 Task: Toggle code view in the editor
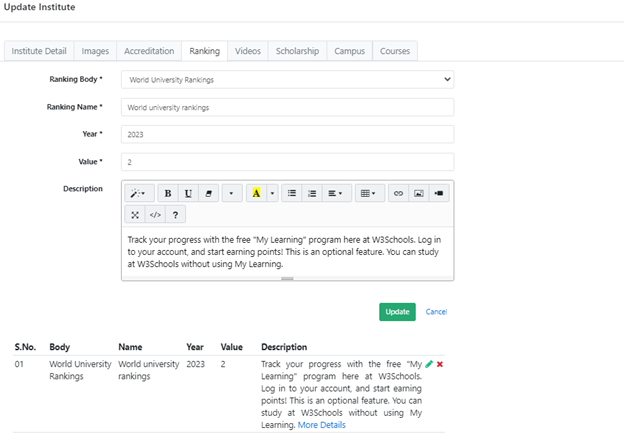click(155, 214)
